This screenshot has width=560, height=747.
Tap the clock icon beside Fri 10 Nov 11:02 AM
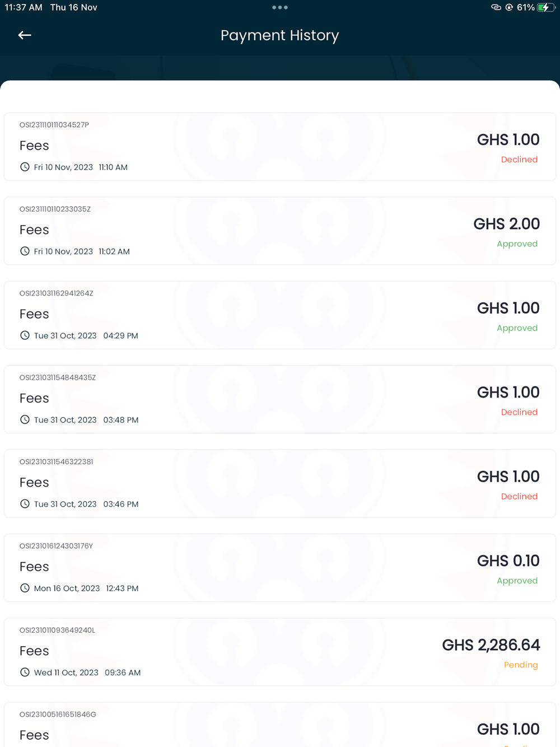[25, 251]
